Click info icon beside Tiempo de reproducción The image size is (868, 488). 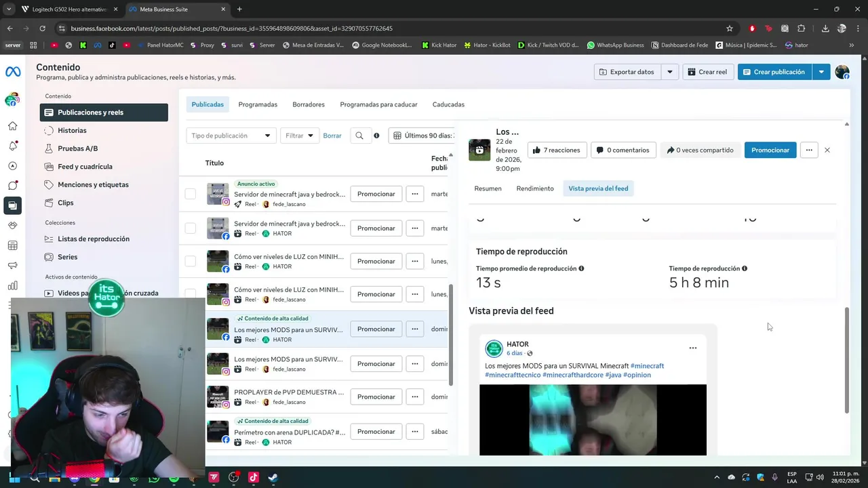pos(745,268)
